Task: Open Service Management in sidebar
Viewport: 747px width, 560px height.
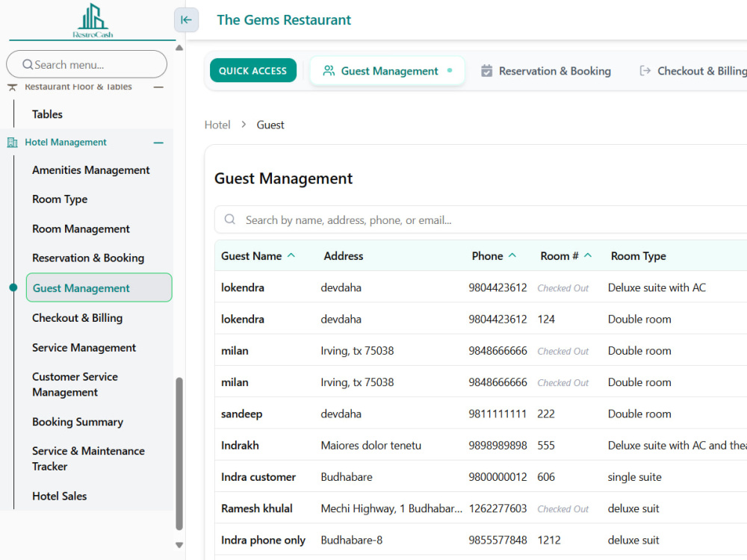Action: 84,348
